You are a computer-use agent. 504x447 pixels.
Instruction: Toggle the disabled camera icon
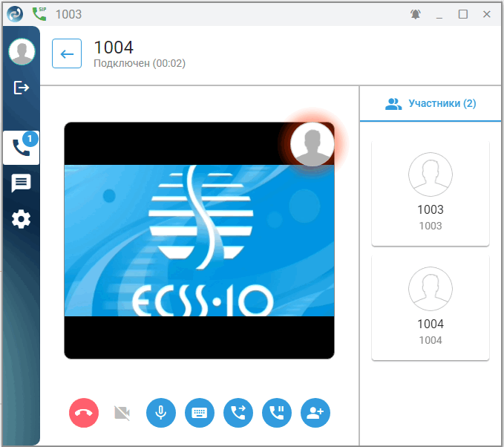click(x=122, y=413)
